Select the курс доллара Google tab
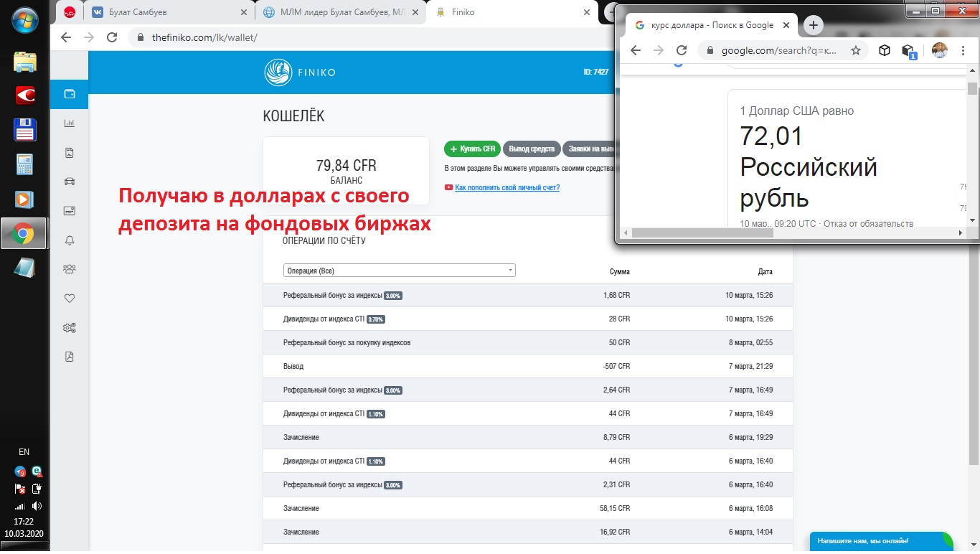980x554 pixels. (712, 25)
